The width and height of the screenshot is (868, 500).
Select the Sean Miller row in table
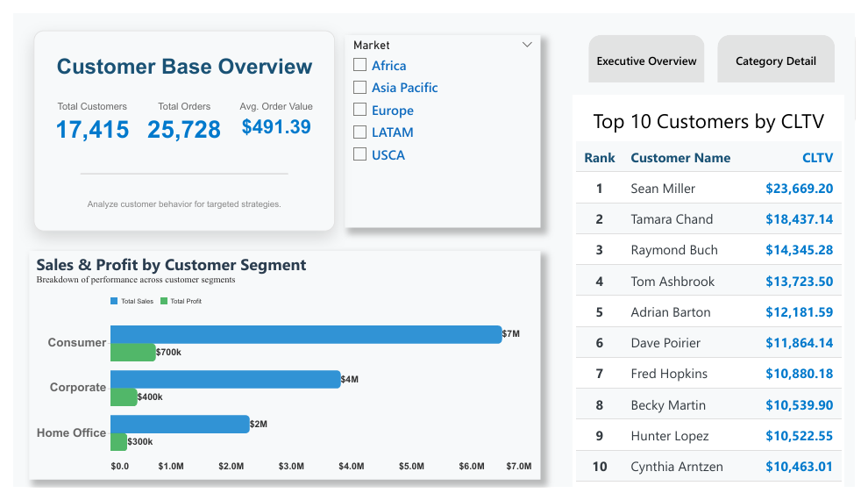(663, 189)
